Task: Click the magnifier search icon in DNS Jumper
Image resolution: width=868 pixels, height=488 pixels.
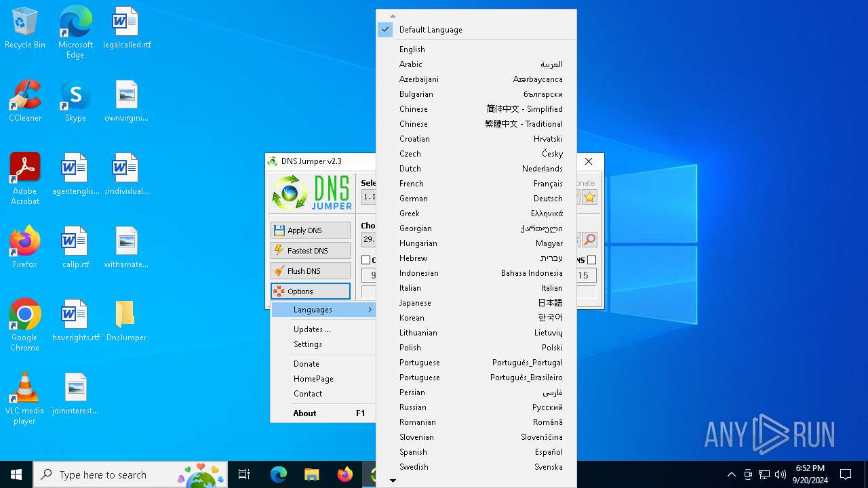Action: [x=589, y=239]
